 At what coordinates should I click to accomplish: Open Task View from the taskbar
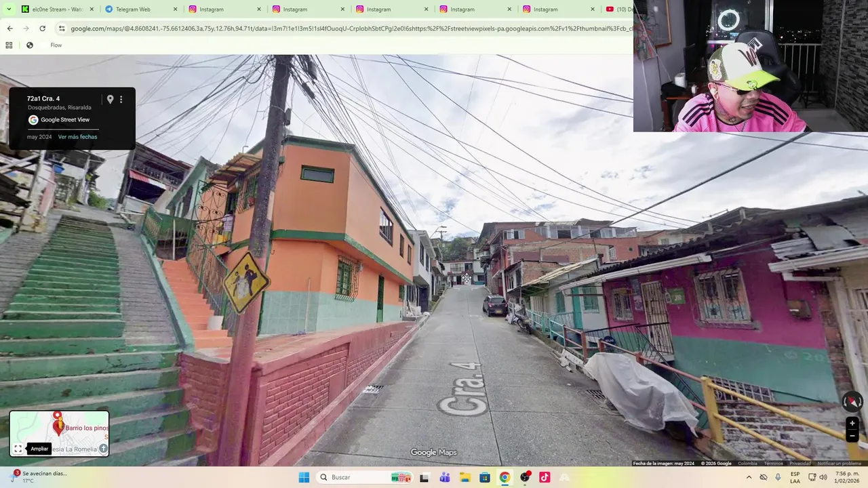point(424,477)
